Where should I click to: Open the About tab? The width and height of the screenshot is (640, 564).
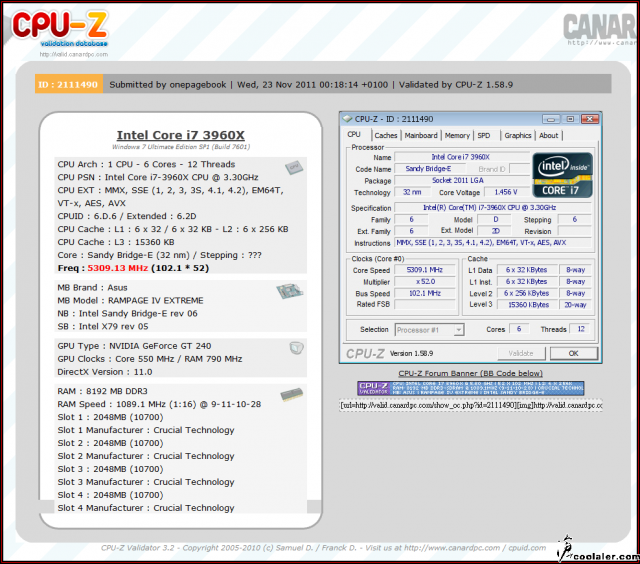[x=549, y=135]
